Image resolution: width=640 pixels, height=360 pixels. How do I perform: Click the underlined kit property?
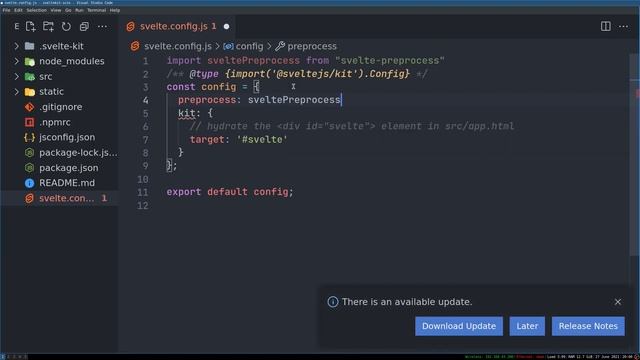pos(187,113)
